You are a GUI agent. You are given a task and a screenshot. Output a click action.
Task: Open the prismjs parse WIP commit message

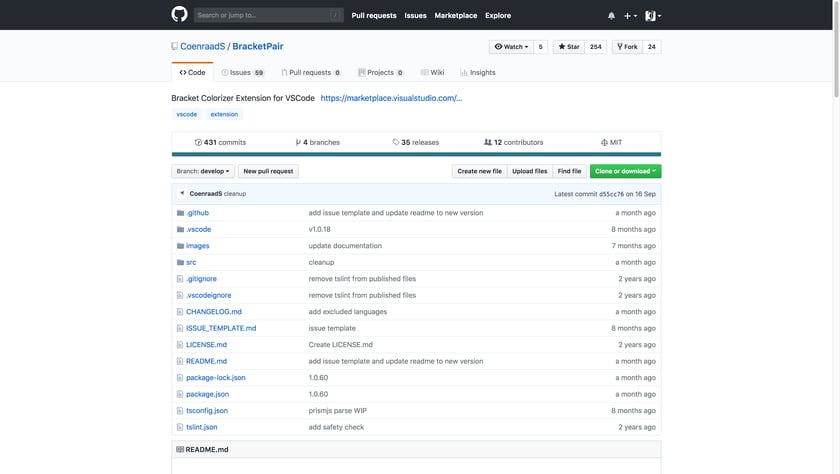pos(338,411)
